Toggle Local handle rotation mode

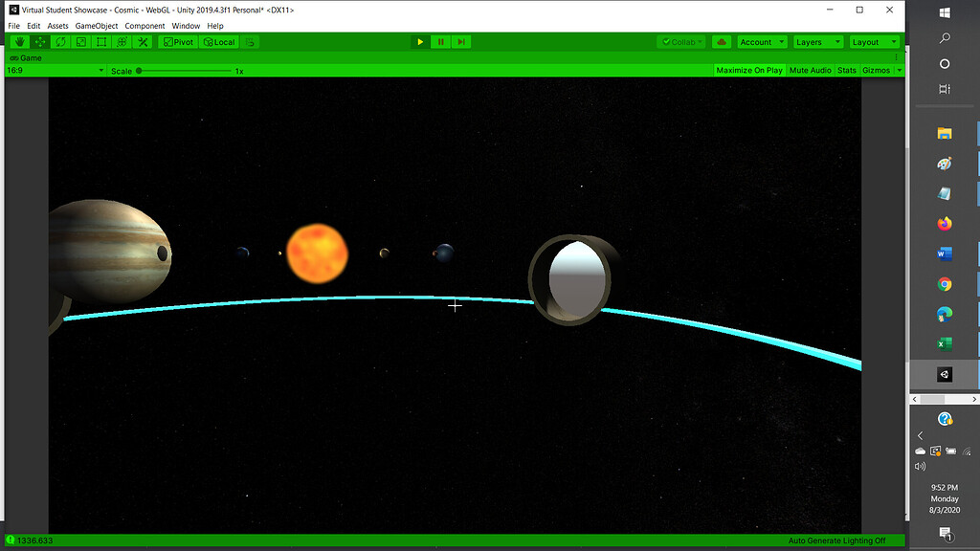tap(220, 41)
